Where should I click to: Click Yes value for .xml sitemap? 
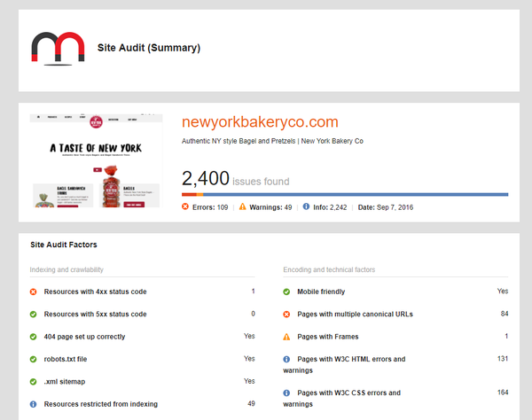tap(249, 381)
